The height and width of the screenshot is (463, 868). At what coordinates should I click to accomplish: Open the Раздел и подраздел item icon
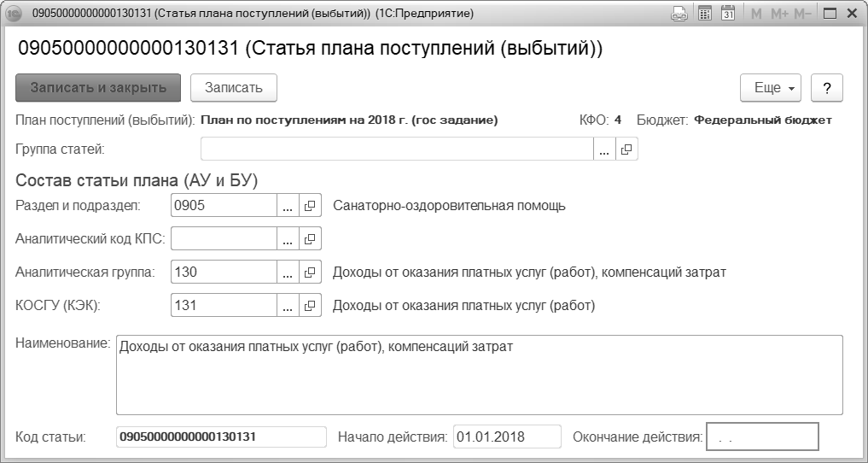click(310, 206)
